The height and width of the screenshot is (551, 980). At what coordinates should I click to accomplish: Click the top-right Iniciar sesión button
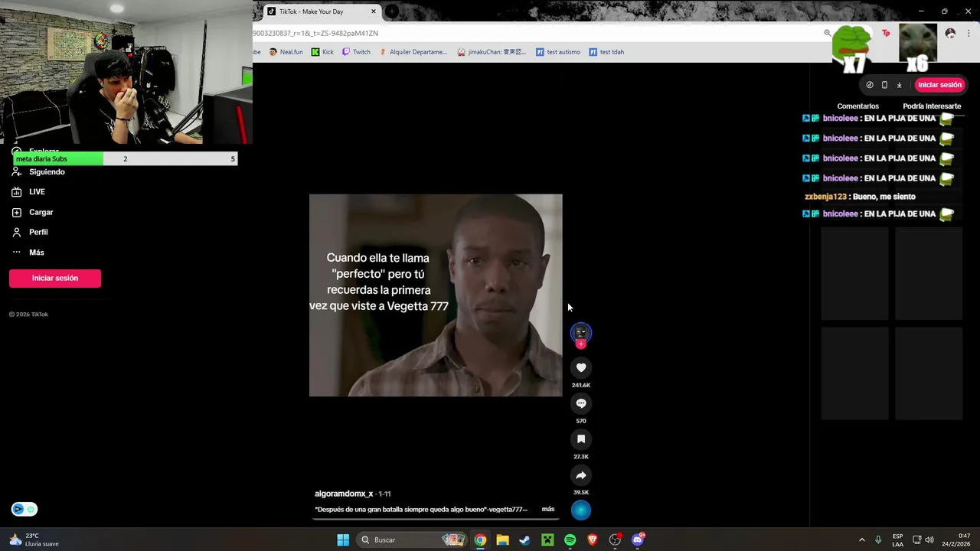pyautogui.click(x=939, y=85)
